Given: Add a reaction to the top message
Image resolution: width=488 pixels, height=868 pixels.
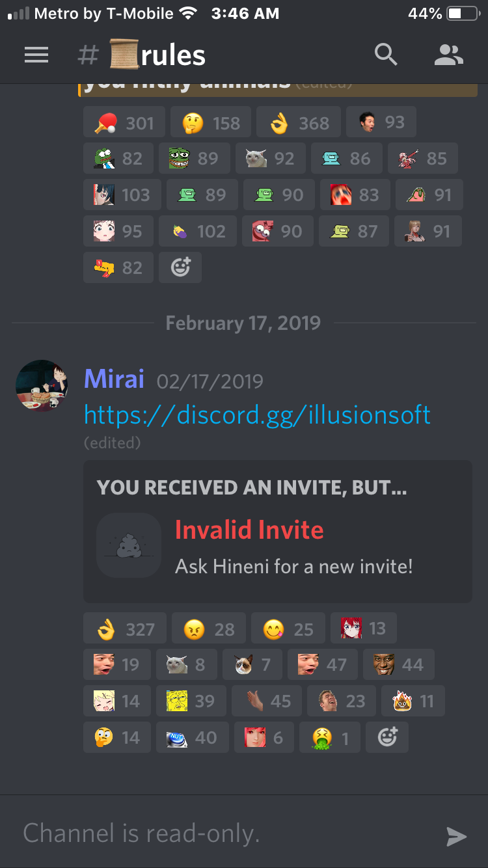Looking at the screenshot, I should (180, 267).
